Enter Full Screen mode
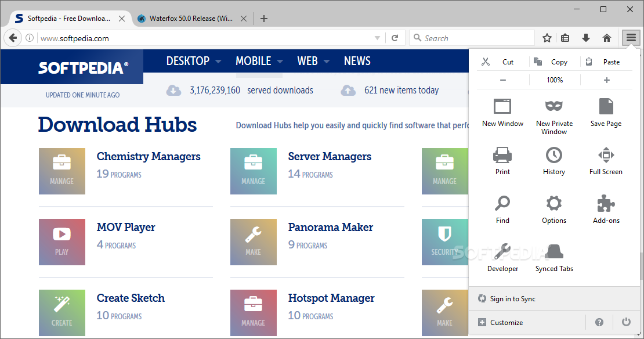 pyautogui.click(x=606, y=161)
